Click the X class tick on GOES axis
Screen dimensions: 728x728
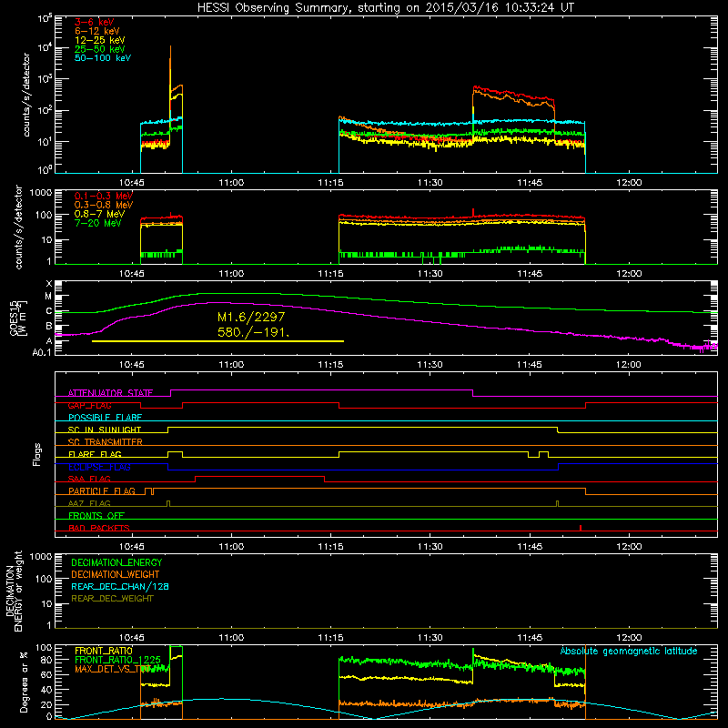click(x=49, y=284)
